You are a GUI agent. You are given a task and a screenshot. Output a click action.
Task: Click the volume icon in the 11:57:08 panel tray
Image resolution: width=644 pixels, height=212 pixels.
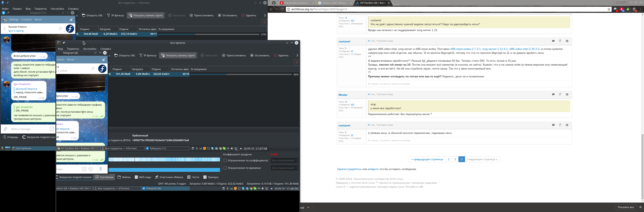[x=232, y=148]
